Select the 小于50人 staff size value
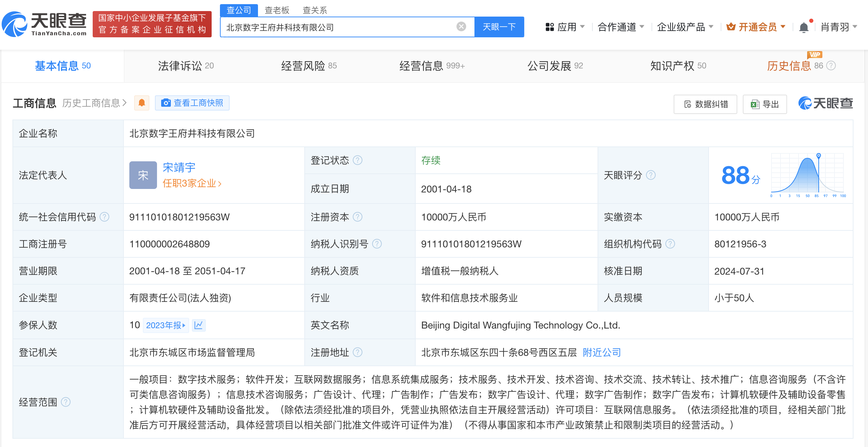Viewport: 868px width, 447px height. point(734,298)
